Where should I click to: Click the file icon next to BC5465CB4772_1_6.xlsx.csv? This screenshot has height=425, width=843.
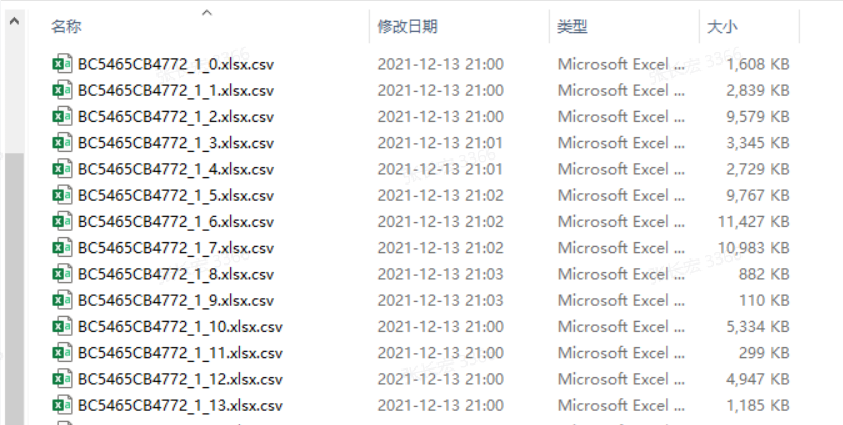coord(62,221)
